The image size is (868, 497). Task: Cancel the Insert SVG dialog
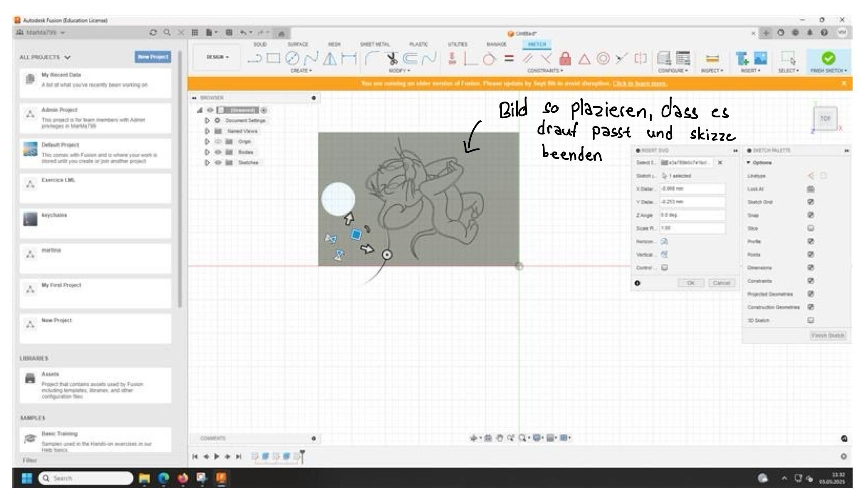click(x=721, y=283)
